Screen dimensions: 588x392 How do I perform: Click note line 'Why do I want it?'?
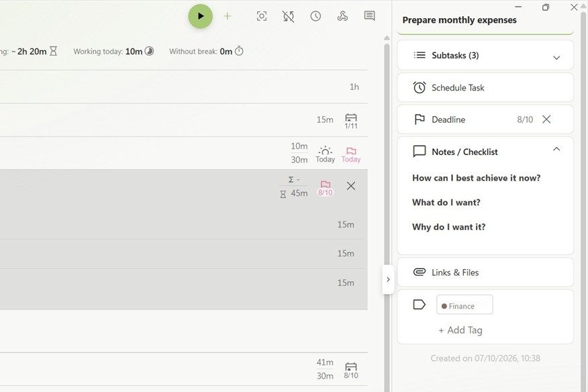click(448, 227)
